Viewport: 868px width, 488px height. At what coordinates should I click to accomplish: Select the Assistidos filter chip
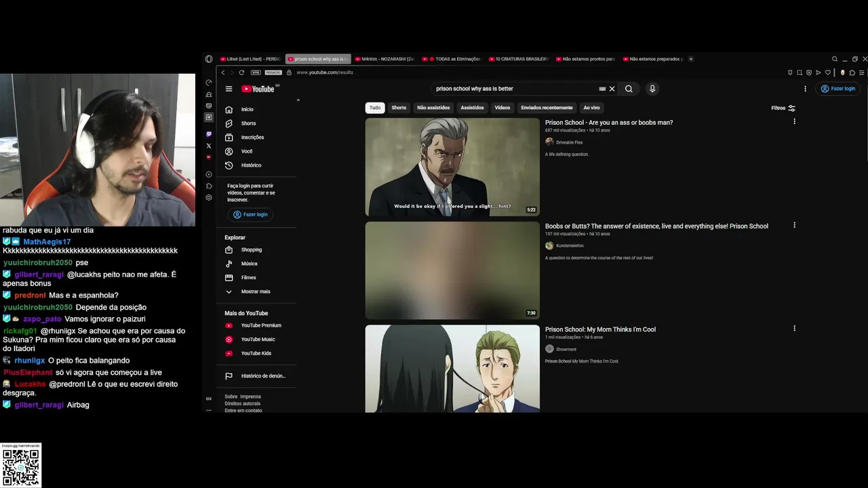click(473, 108)
